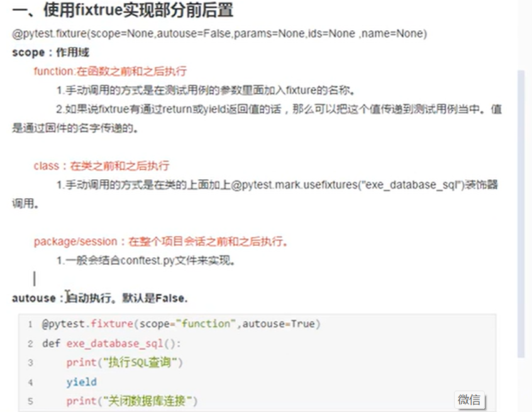Click line number 3 in code block

30,363
